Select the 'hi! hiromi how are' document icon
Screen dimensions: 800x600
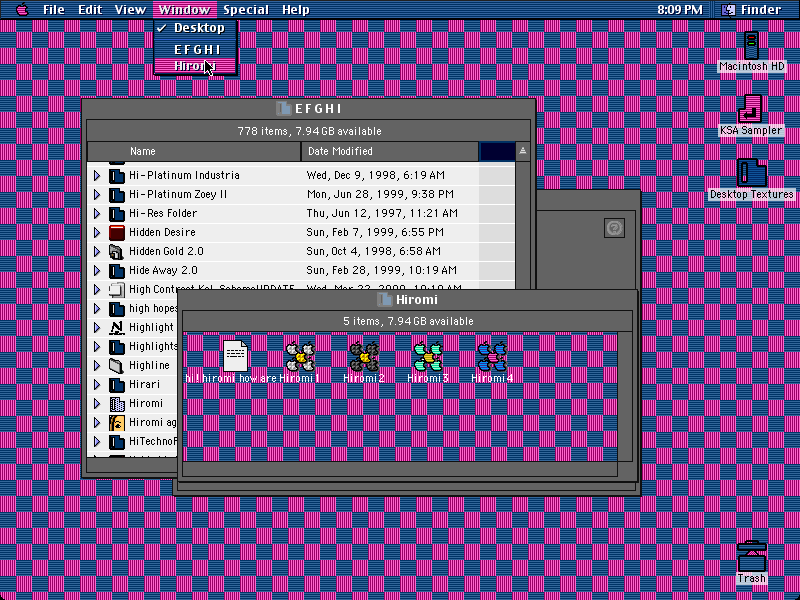[x=235, y=356]
